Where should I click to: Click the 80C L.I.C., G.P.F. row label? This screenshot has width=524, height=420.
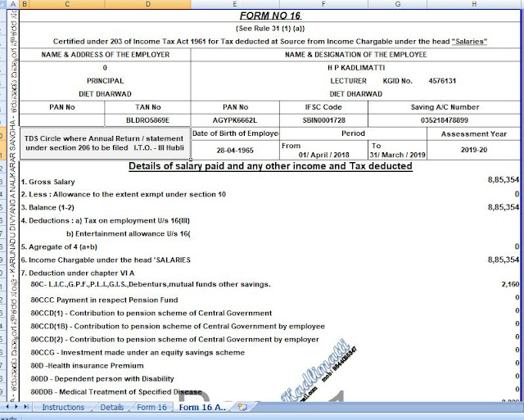(x=151, y=284)
